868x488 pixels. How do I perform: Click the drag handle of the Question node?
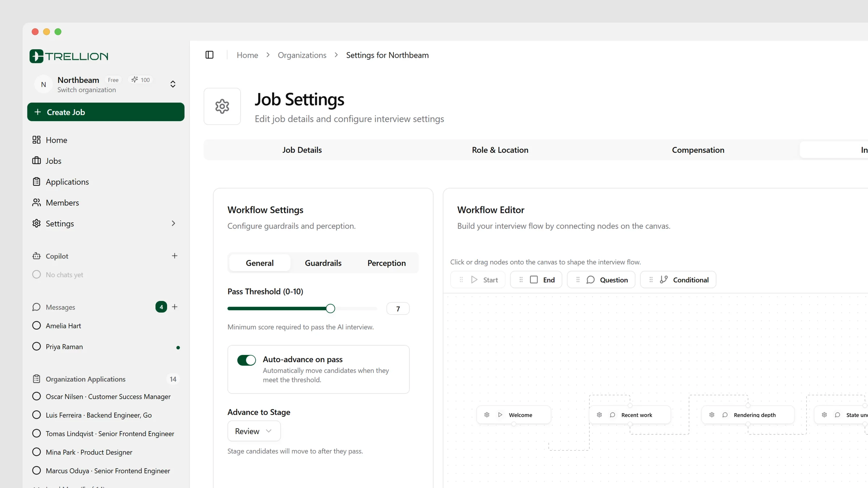(578, 280)
